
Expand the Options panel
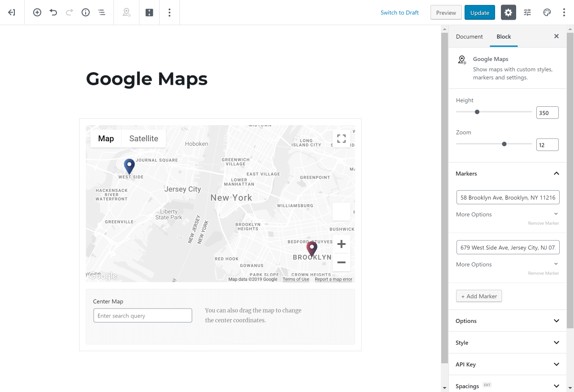click(x=508, y=321)
